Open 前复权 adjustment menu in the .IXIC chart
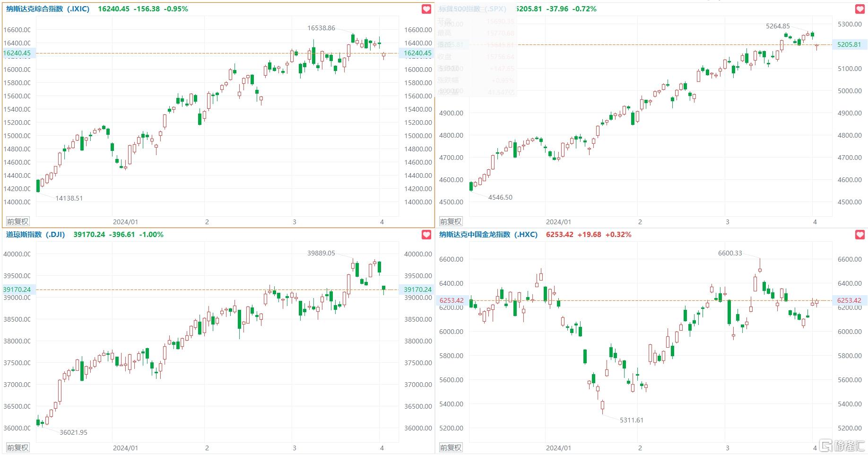 click(x=17, y=221)
